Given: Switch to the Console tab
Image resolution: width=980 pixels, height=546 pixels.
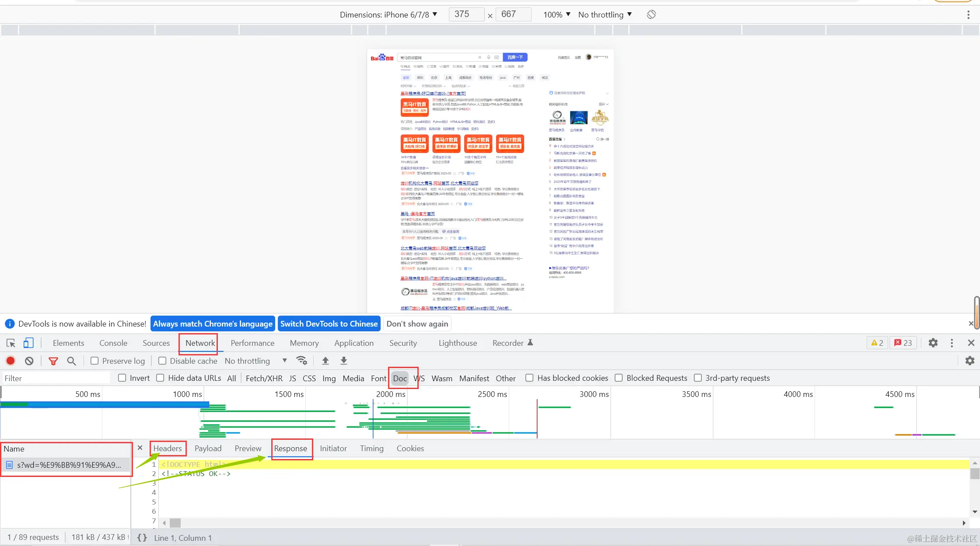Looking at the screenshot, I should [113, 343].
